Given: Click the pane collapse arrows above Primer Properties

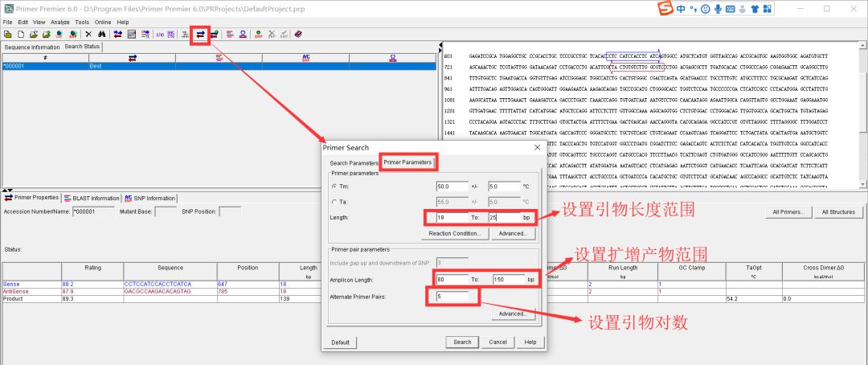Looking at the screenshot, I should click(8, 191).
